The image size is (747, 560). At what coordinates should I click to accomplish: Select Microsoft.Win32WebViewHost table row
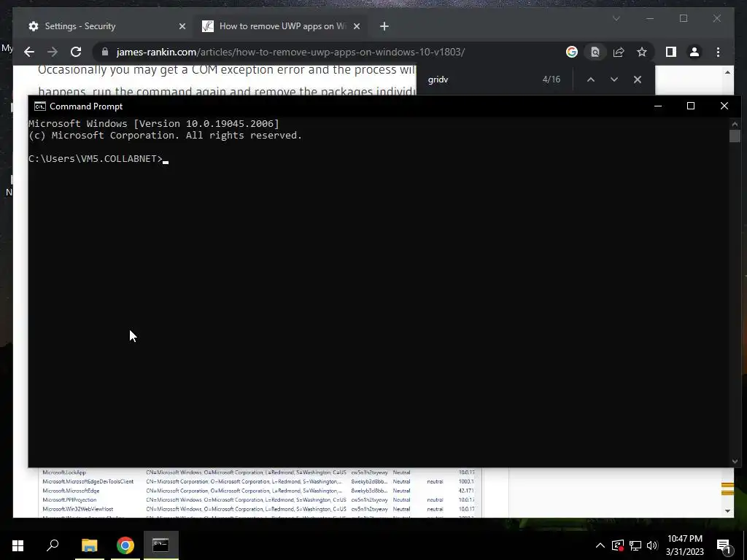click(x=259, y=509)
